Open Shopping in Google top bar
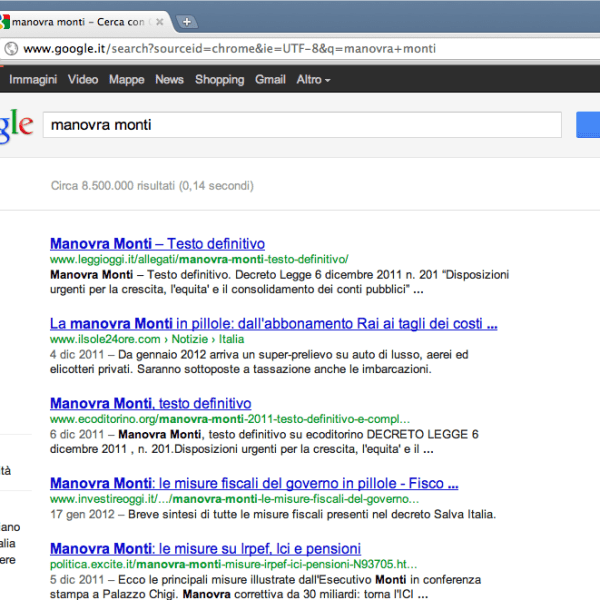This screenshot has width=600, height=600. click(220, 80)
